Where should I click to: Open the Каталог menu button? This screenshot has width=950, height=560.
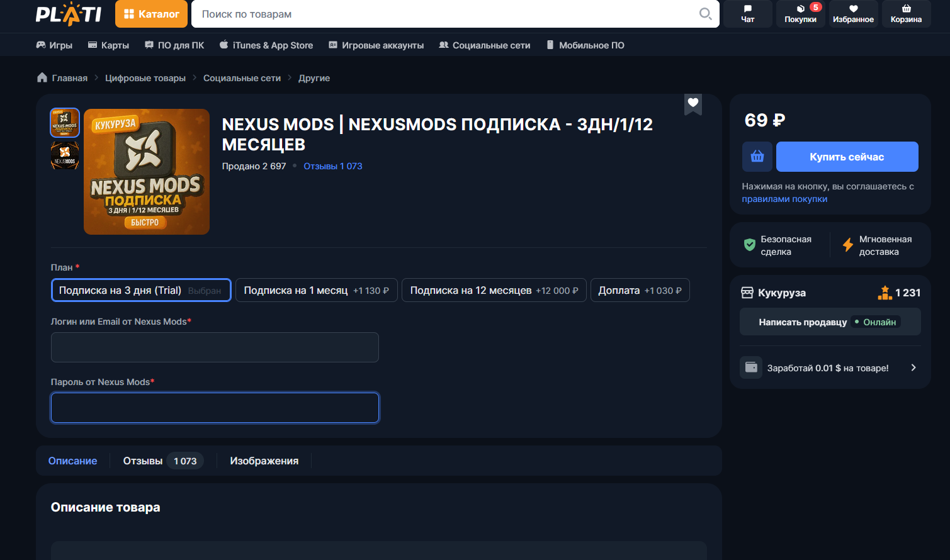151,14
